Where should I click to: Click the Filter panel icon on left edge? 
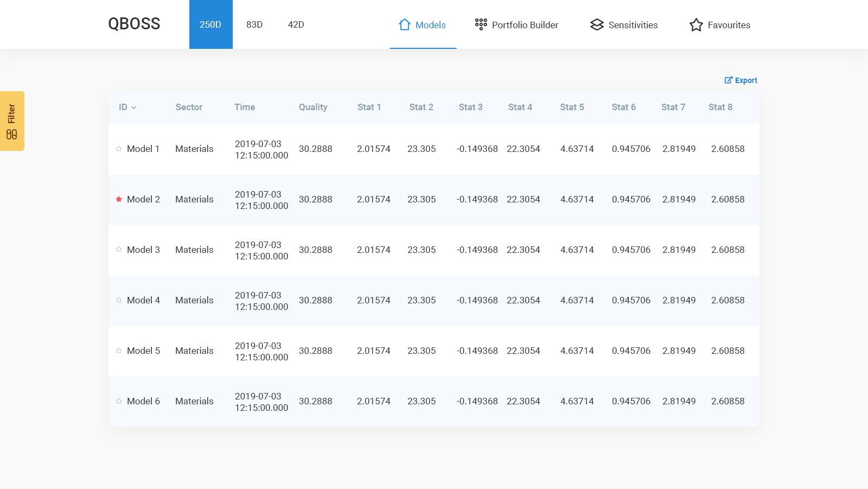pyautogui.click(x=11, y=135)
